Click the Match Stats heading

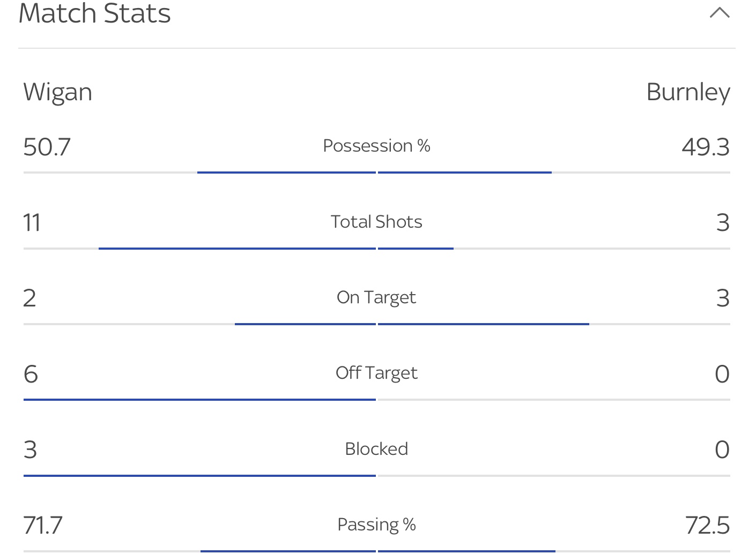pyautogui.click(x=95, y=13)
